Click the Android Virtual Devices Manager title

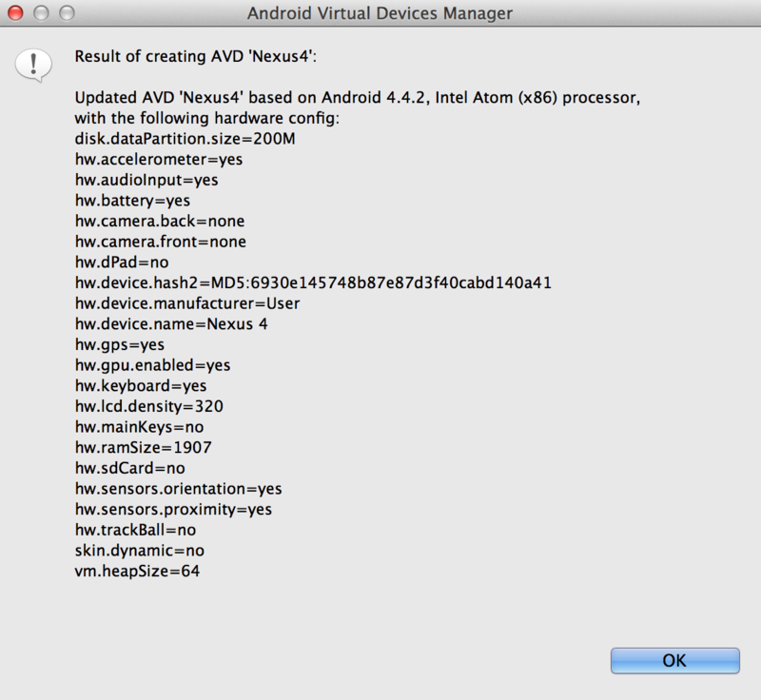point(380,13)
